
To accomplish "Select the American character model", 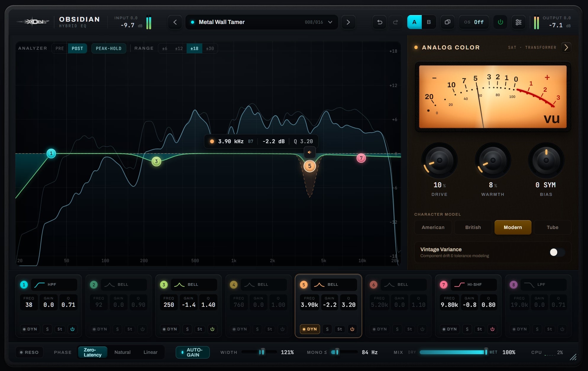I will click(x=433, y=227).
